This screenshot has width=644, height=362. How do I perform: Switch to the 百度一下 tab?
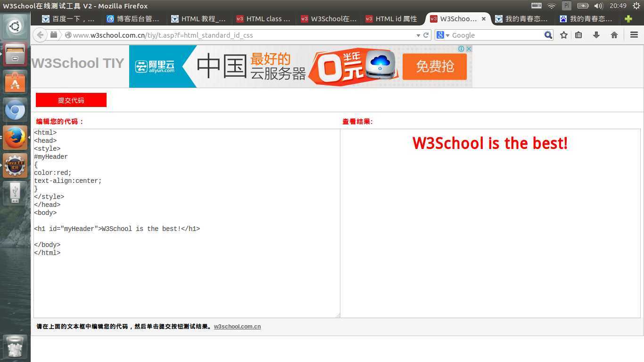click(x=69, y=19)
